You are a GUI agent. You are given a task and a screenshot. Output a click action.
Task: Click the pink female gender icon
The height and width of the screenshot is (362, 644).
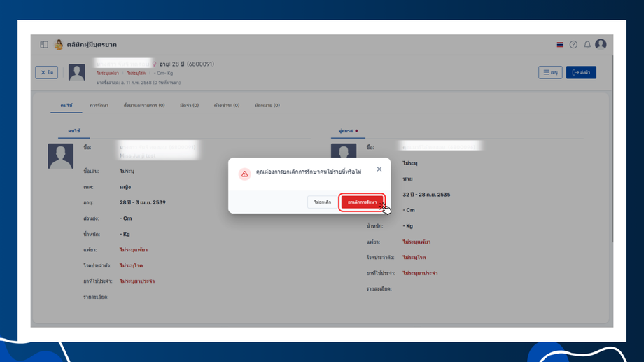pyautogui.click(x=155, y=64)
